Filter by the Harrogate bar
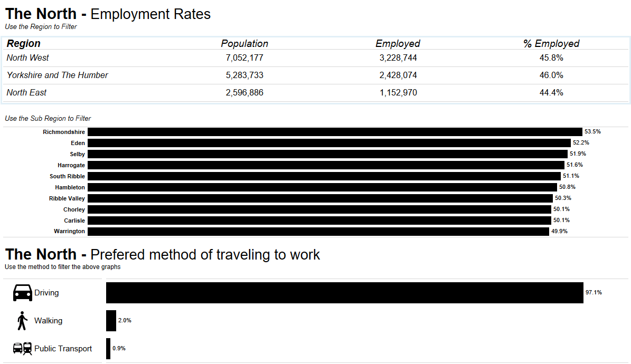Viewport: 631px width, 364px height. click(x=326, y=165)
